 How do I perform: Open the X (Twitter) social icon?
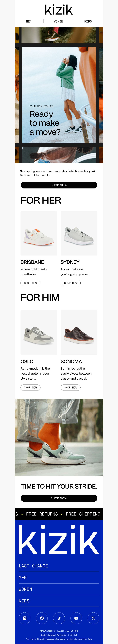93,618
